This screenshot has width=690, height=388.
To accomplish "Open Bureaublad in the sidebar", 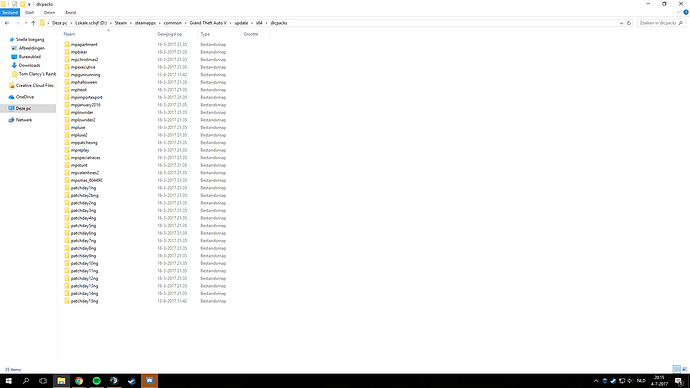I will (x=29, y=57).
